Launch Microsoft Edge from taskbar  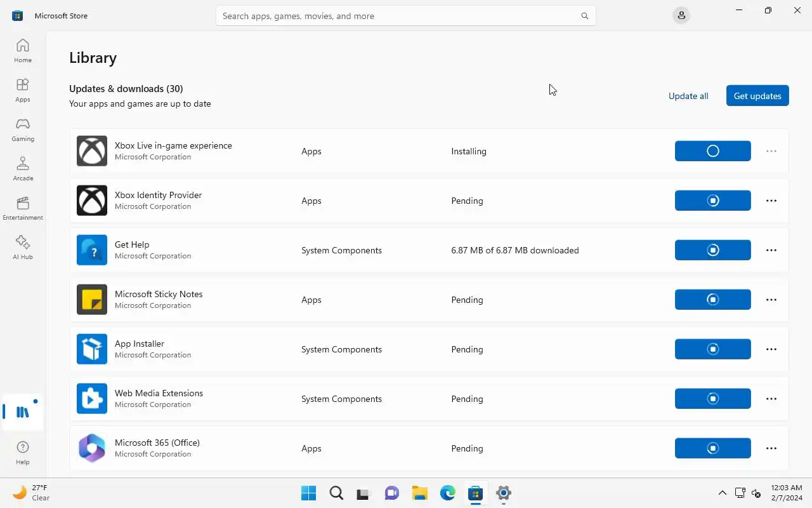[448, 493]
